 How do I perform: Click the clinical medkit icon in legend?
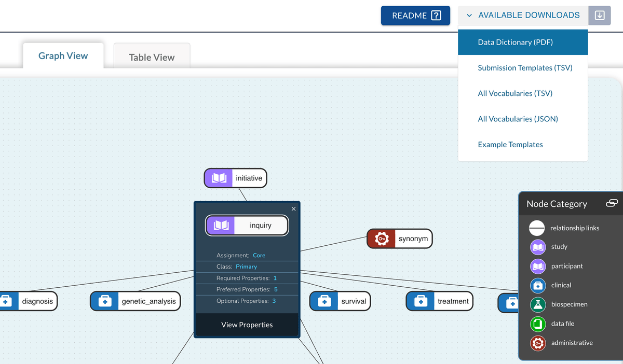pos(537,285)
